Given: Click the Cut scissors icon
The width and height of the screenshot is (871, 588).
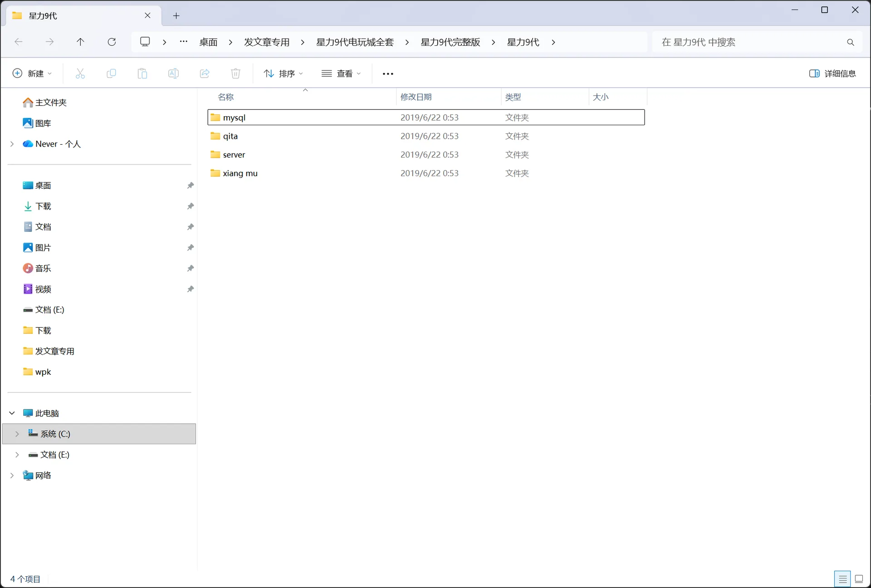Looking at the screenshot, I should point(80,73).
